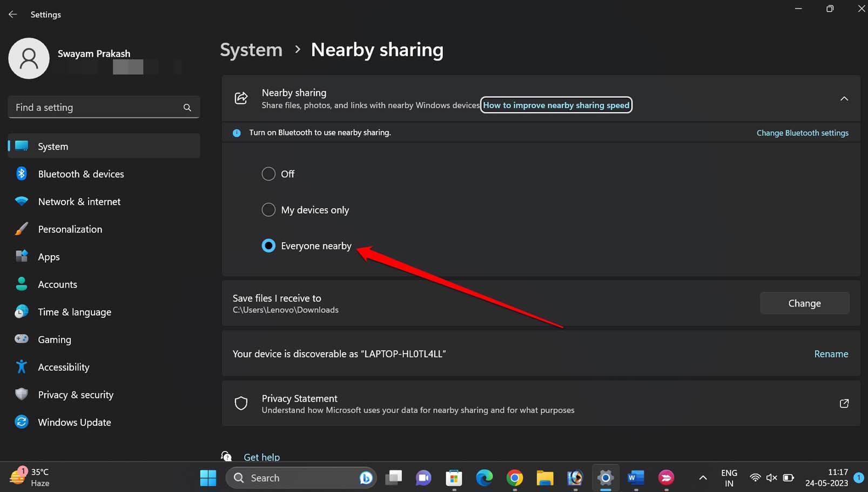The height and width of the screenshot is (492, 868).
Task: Go to Network & internet settings
Action: pyautogui.click(x=104, y=201)
